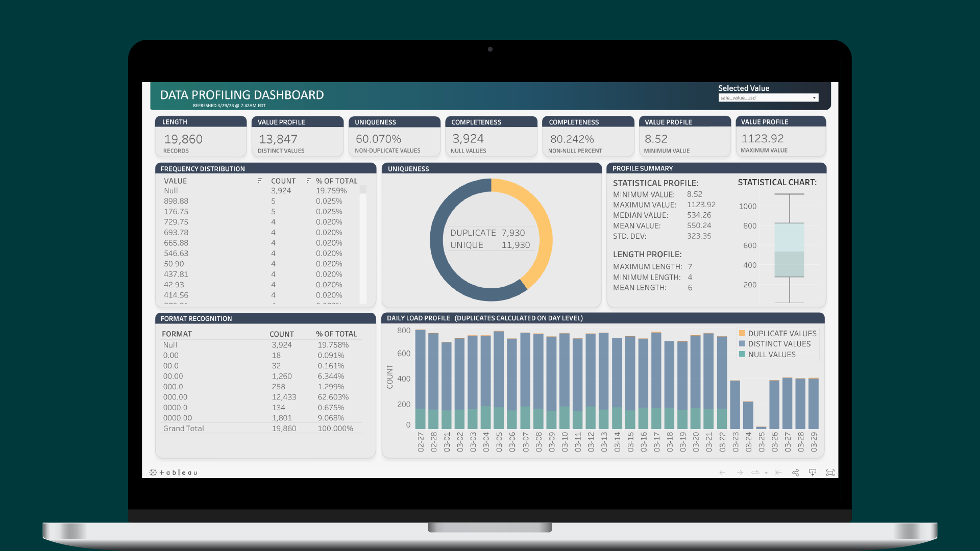Click the 60.070% non-duplicate values figure
Image resolution: width=980 pixels, height=551 pixels.
click(378, 139)
